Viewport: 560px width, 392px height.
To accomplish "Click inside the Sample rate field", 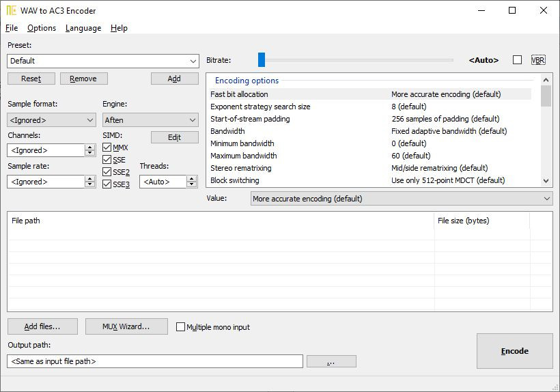I will pyautogui.click(x=46, y=182).
